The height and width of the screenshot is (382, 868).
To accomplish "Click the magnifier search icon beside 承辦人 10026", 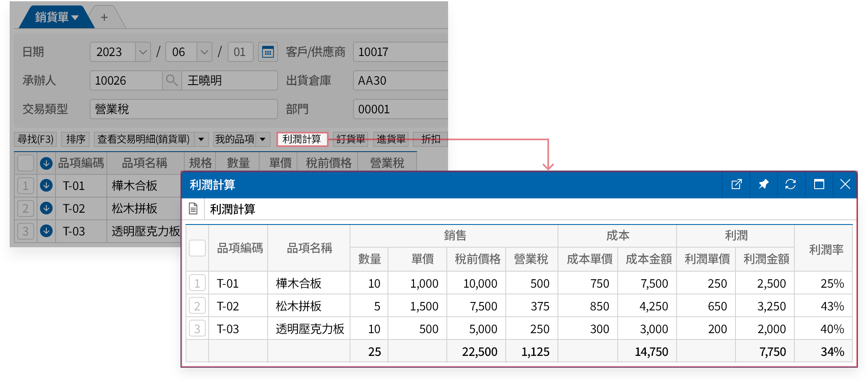I will [171, 80].
